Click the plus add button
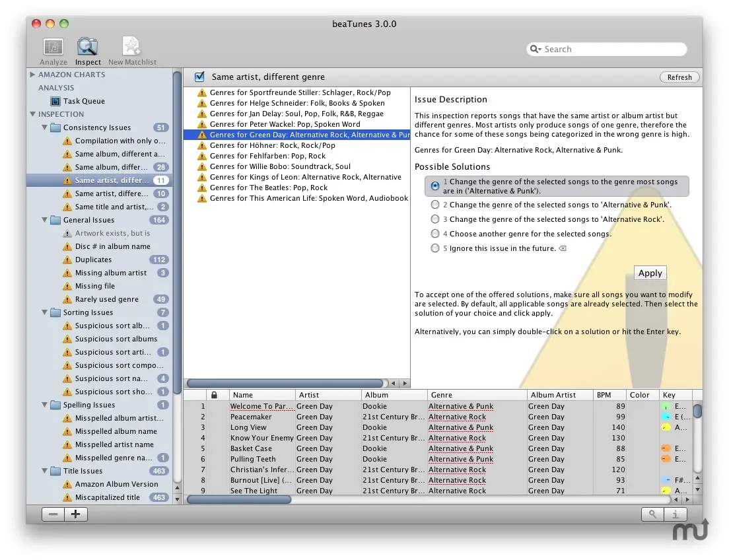The image size is (729, 560). [76, 514]
